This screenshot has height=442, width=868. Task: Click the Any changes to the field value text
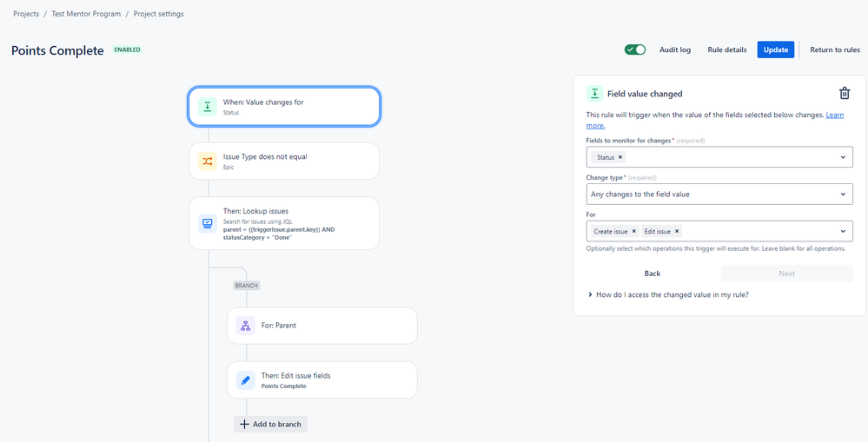(x=640, y=195)
